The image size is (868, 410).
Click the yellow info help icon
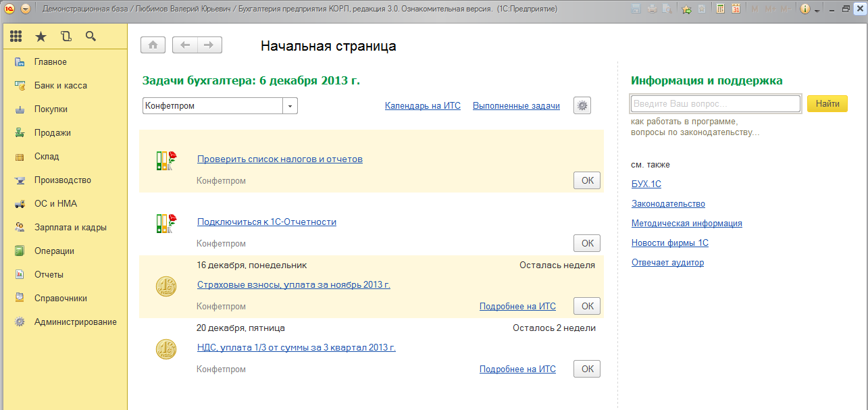point(805,9)
